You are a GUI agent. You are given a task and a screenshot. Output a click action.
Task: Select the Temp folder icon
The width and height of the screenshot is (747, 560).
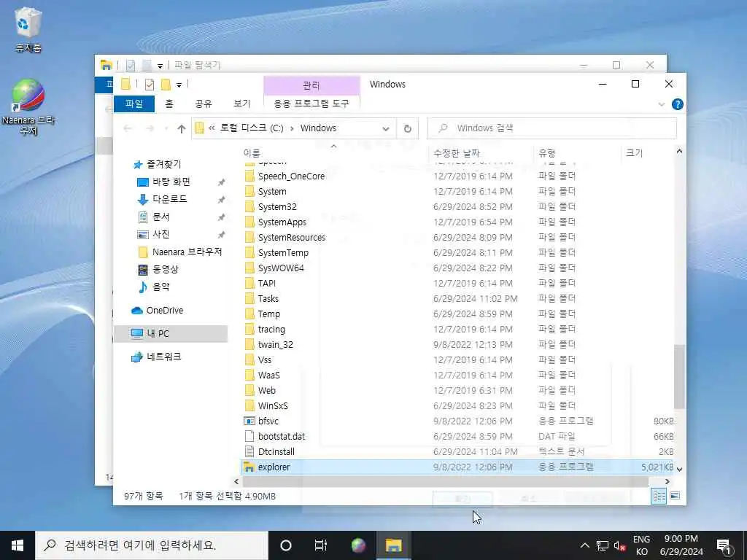[x=249, y=314]
